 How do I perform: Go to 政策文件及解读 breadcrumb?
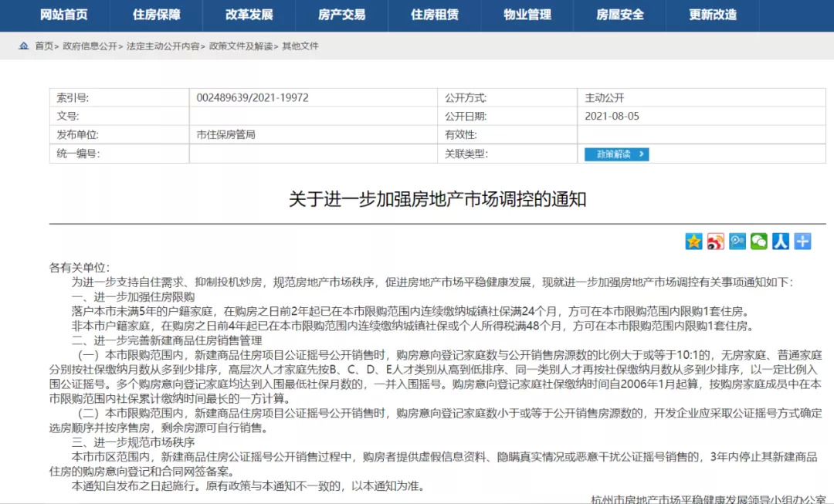[241, 46]
